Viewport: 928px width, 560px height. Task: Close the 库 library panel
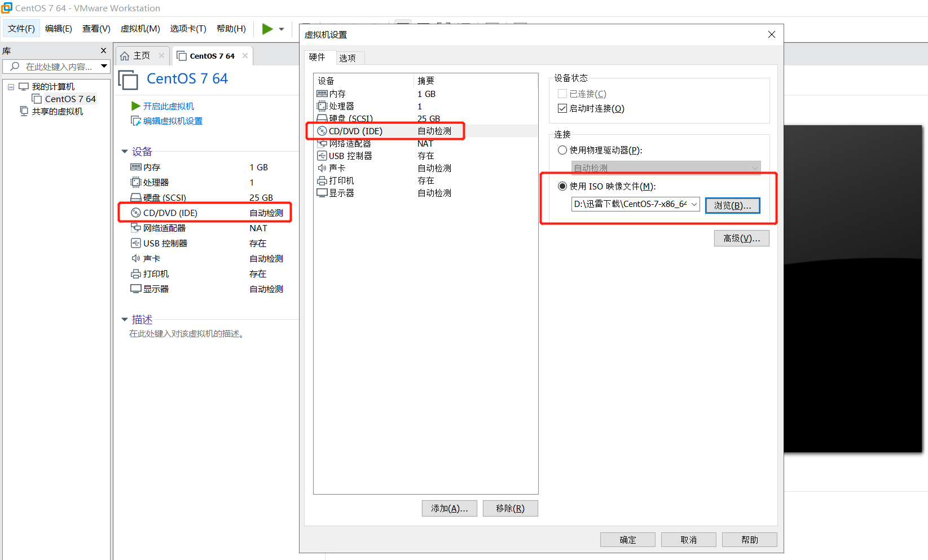(103, 51)
